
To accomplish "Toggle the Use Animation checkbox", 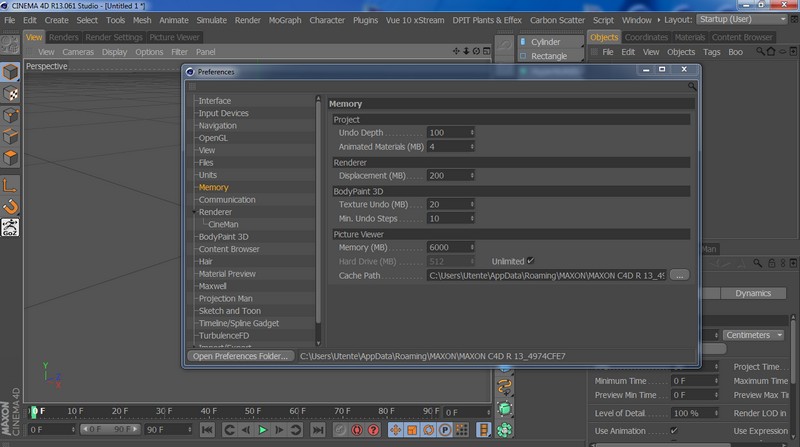I will tap(674, 431).
